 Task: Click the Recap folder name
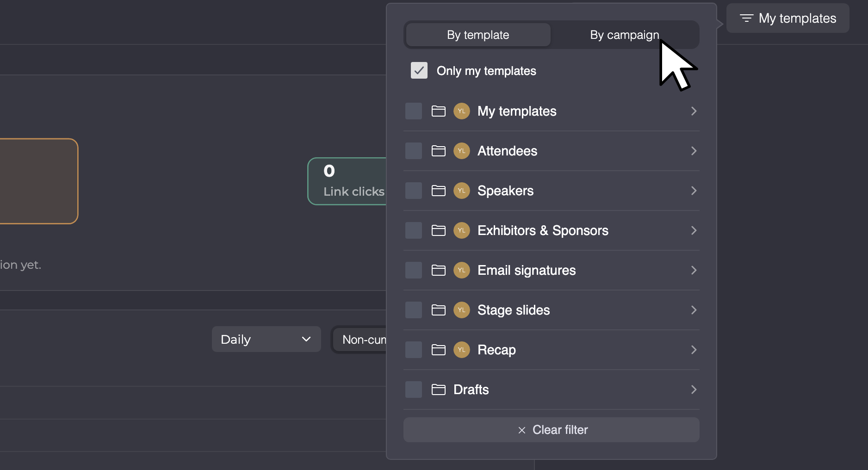pos(496,350)
